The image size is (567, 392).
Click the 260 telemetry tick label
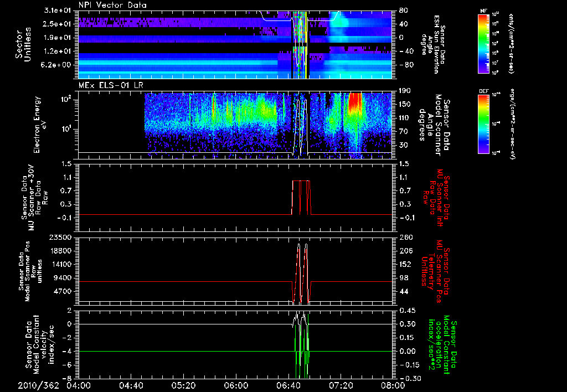pyautogui.click(x=405, y=238)
